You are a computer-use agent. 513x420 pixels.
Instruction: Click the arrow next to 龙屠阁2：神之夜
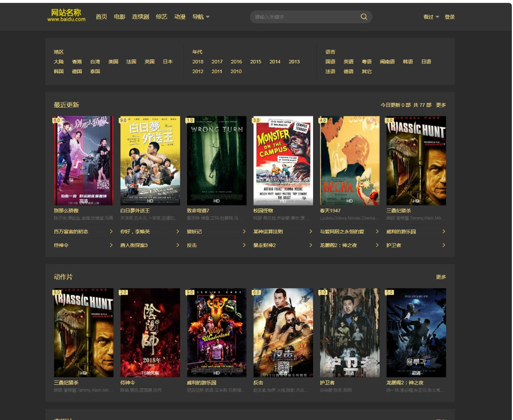click(x=377, y=245)
